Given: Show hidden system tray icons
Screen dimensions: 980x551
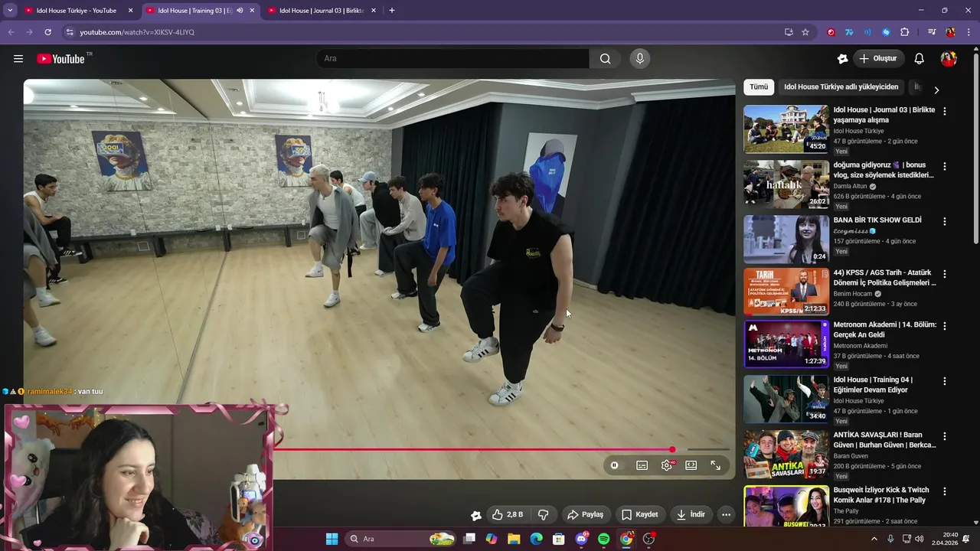Looking at the screenshot, I should pos(874,539).
